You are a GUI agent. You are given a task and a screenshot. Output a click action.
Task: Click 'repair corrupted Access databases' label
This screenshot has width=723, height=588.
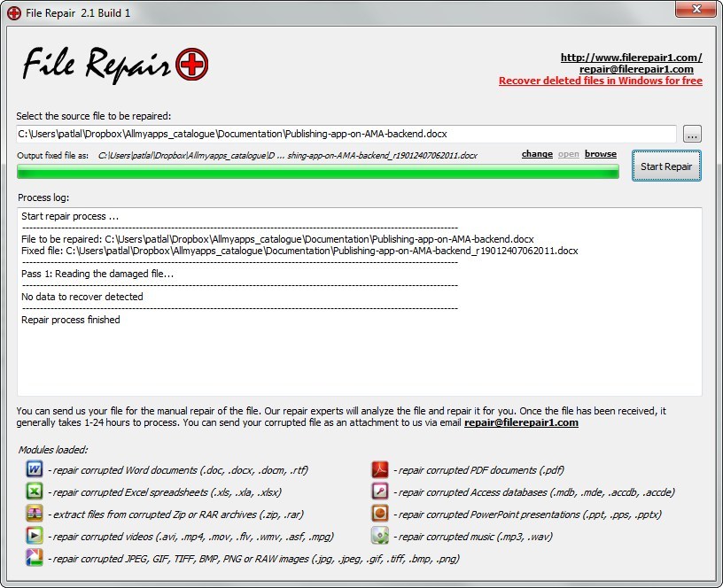[534, 492]
